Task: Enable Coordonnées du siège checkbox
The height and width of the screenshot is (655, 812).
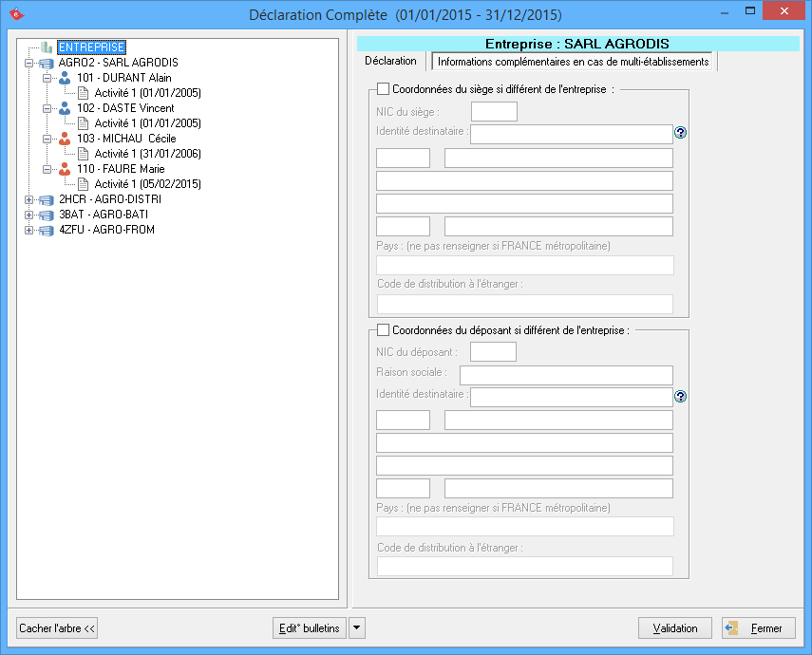Action: coord(384,89)
